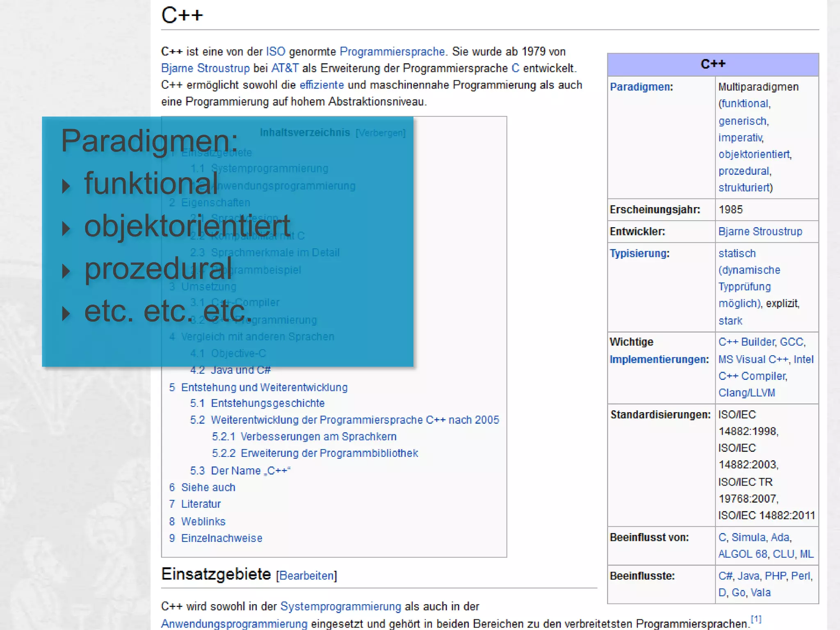Jump to 5.2.1 Verbesserungen am Sprachkern
This screenshot has height=630, width=840.
click(x=304, y=437)
